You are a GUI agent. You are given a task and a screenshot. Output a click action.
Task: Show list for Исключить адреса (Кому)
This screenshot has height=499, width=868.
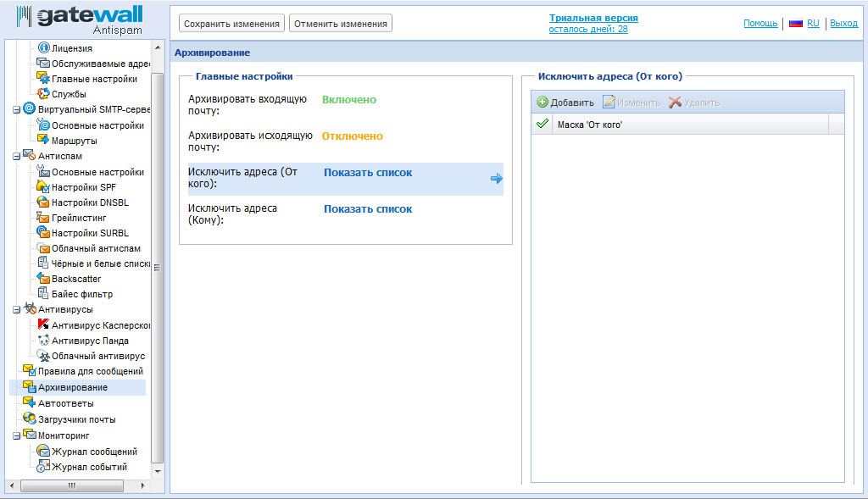368,209
